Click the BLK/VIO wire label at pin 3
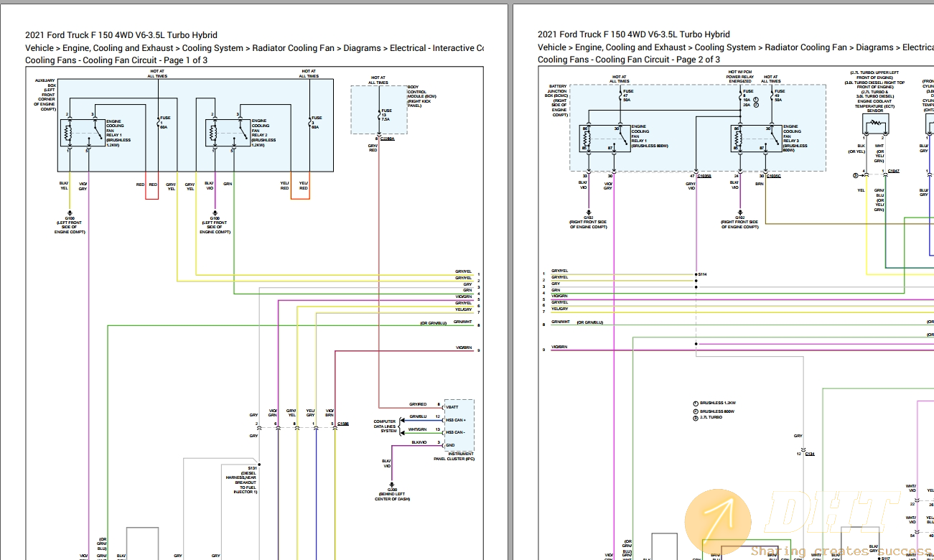The height and width of the screenshot is (560, 934). click(419, 442)
